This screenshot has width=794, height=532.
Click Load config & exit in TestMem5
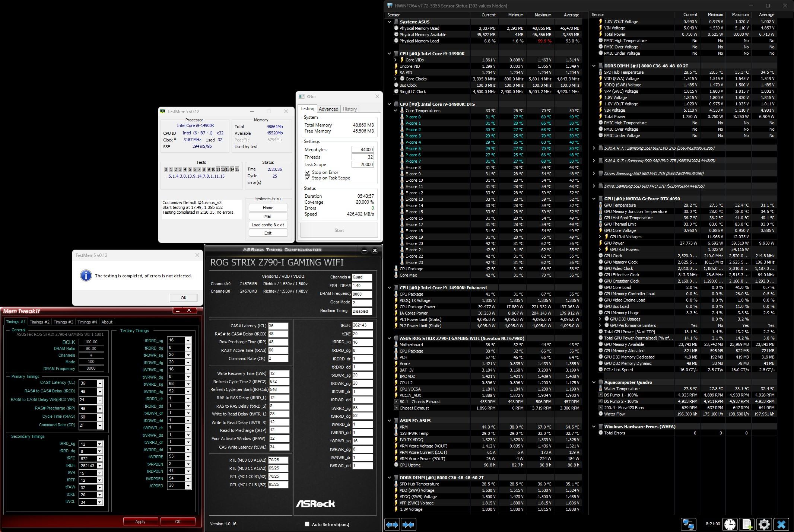point(268,225)
